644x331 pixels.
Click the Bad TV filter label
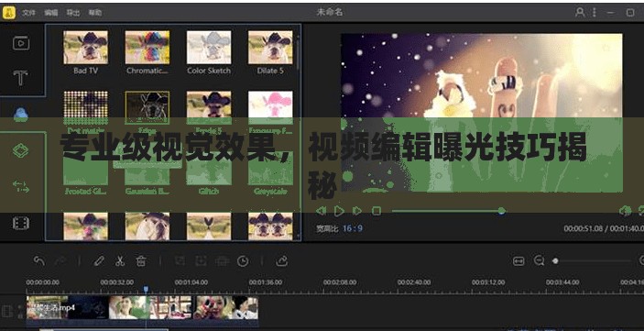[x=85, y=71]
